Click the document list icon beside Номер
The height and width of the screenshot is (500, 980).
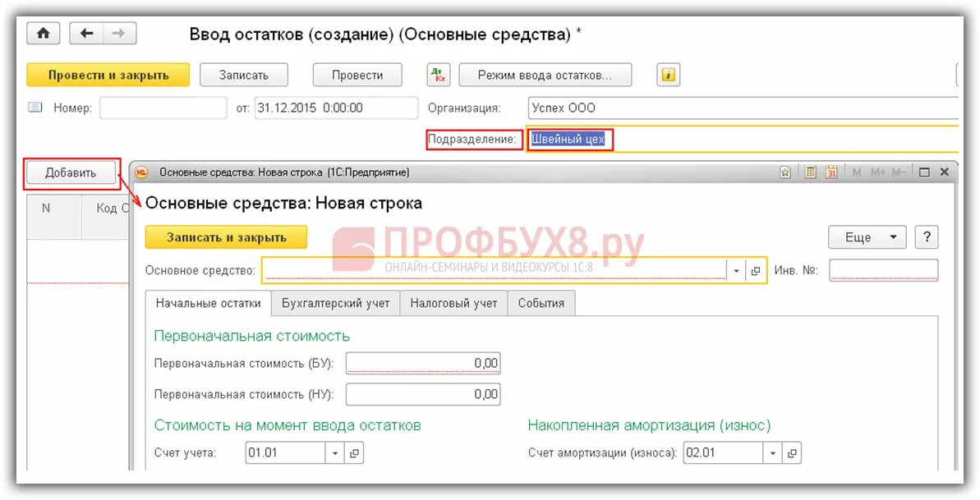[35, 108]
